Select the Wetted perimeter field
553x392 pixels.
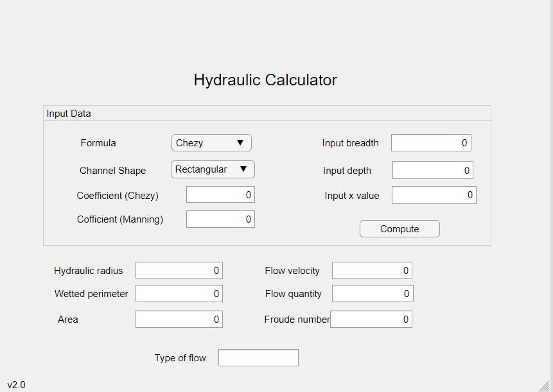tap(179, 294)
